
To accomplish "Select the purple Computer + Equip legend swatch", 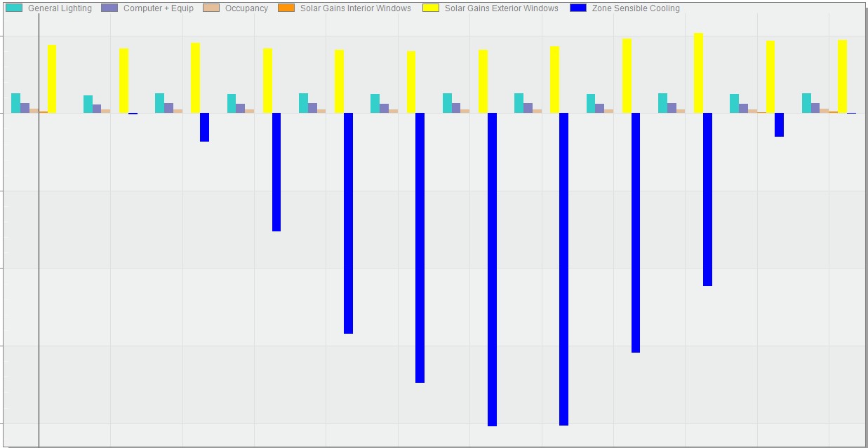I will coord(109,8).
